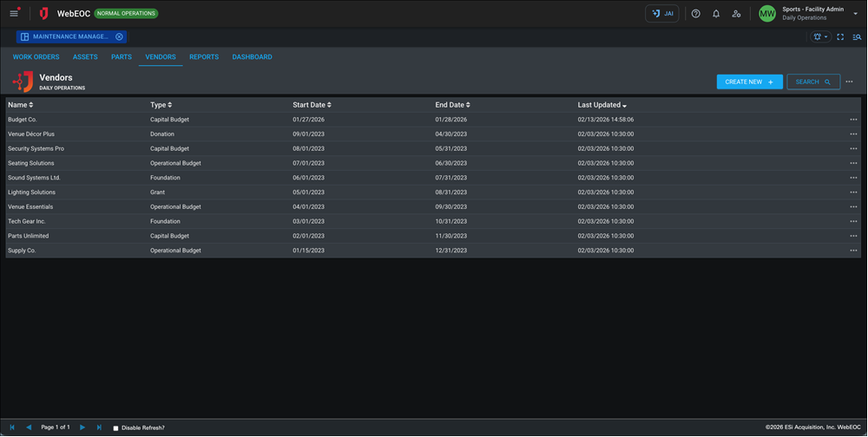
Task: Open the user settings person-gear icon
Action: point(736,14)
